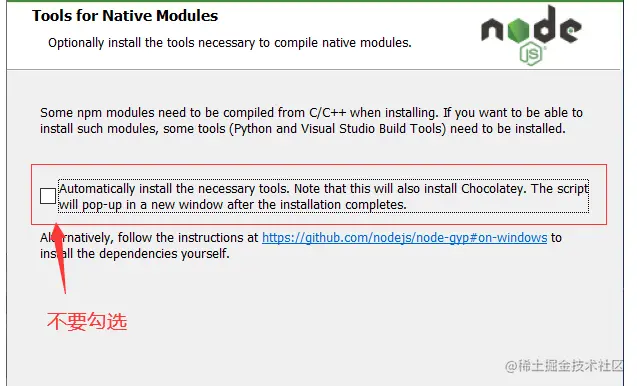Click the 稀土掘金技术社区 watermark
Image resolution: width=637 pixels, height=386 pixels.
[x=564, y=366]
